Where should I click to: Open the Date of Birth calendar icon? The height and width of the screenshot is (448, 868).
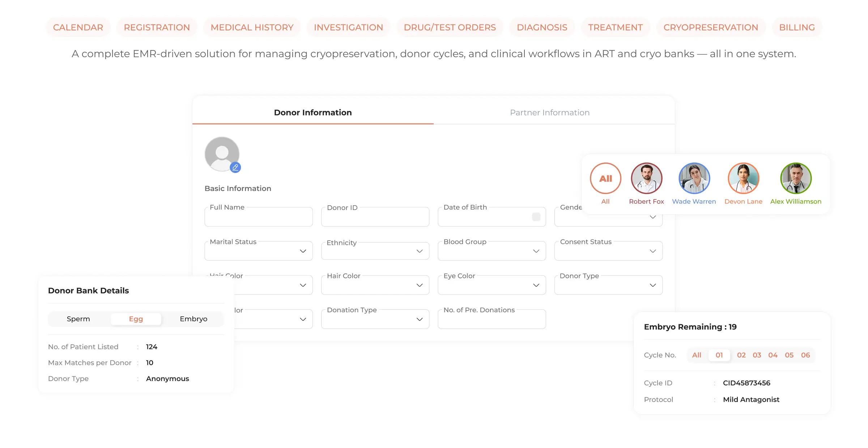(x=536, y=217)
